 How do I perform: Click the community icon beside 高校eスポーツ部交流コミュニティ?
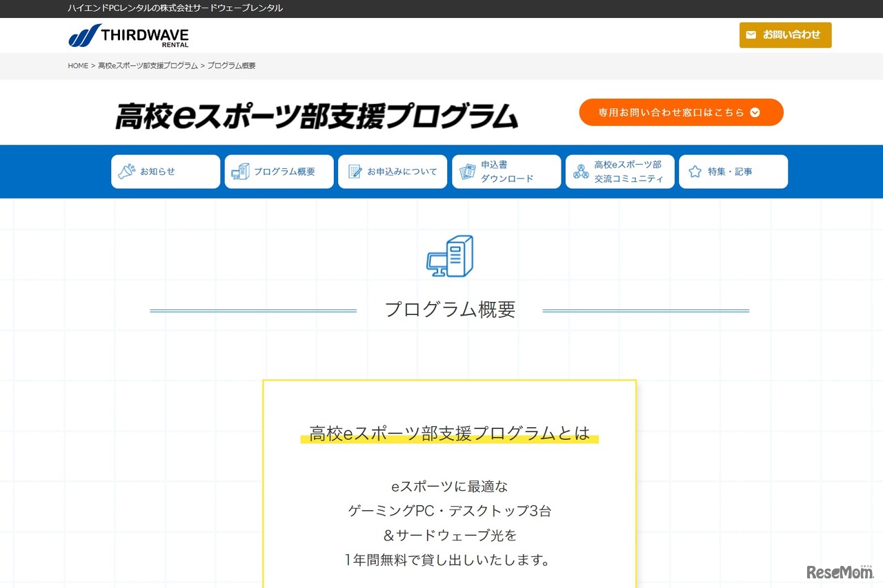581,172
